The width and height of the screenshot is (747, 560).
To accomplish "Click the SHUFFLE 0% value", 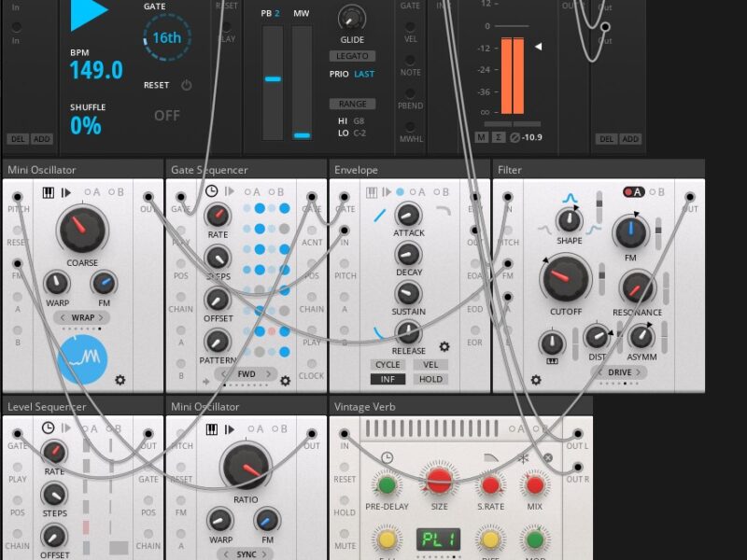I will [86, 126].
